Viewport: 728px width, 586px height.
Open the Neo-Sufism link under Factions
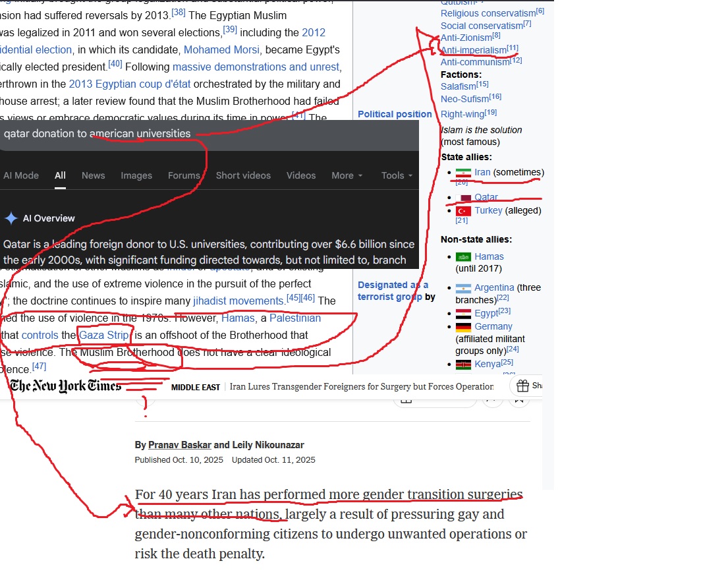[x=464, y=99]
